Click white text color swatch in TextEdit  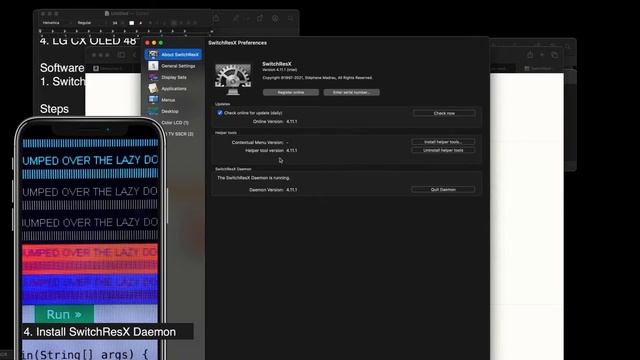coord(131,23)
